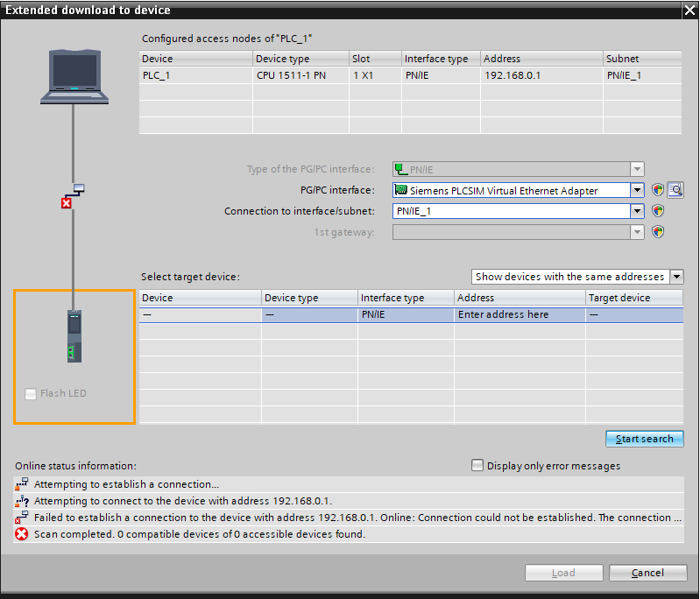The height and width of the screenshot is (599, 700).
Task: Click the magnifier icon next to PG/PC interface
Action: pos(675,190)
